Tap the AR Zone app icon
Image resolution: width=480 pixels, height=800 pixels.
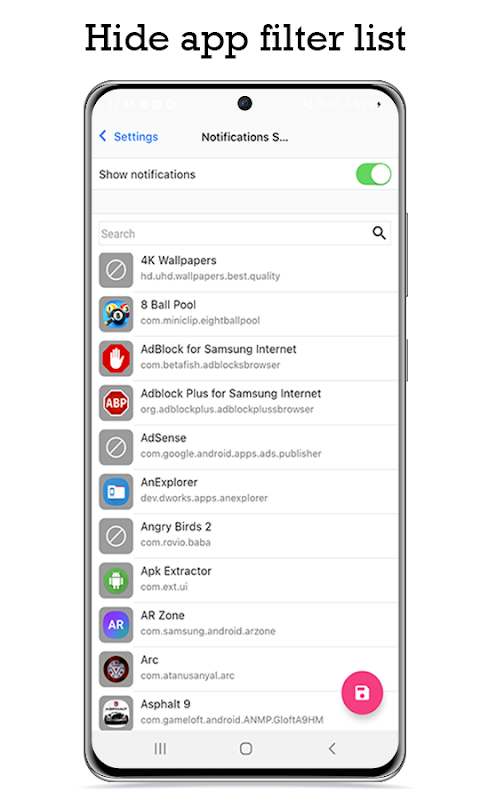(x=116, y=624)
